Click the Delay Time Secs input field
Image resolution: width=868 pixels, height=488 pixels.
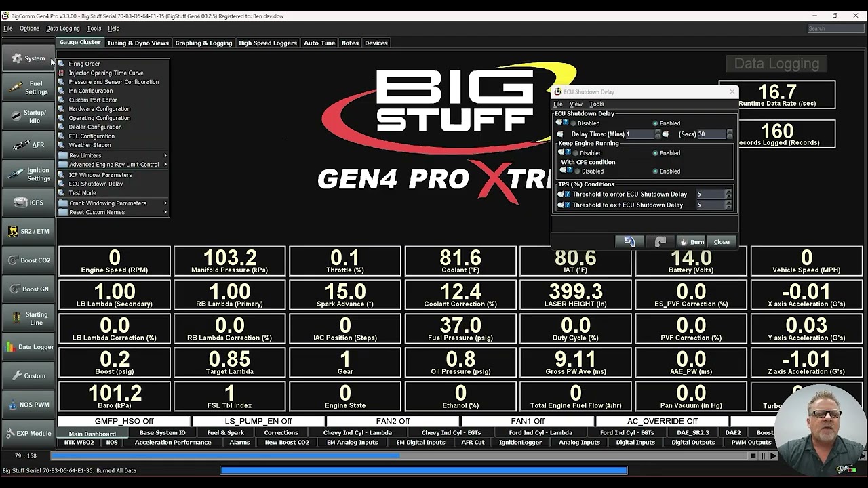[x=711, y=134]
